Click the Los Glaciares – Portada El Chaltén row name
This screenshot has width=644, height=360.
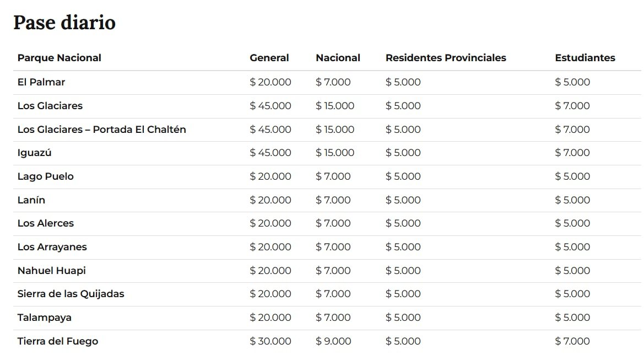pos(102,130)
